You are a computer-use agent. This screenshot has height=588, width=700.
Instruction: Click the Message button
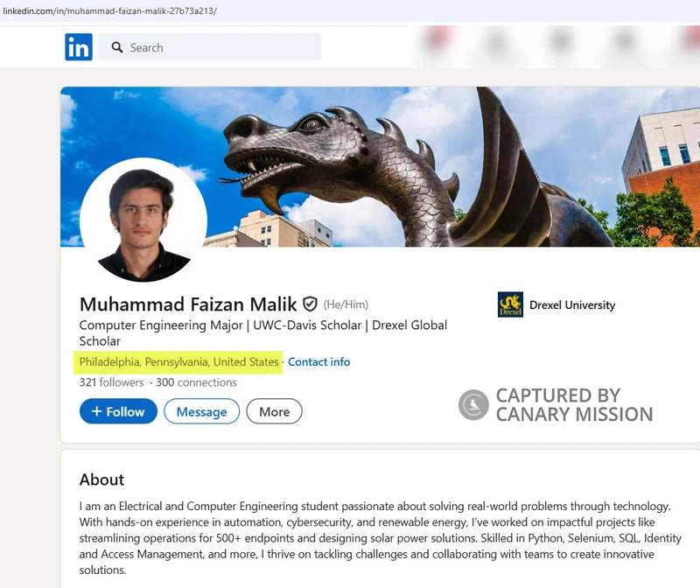click(202, 411)
